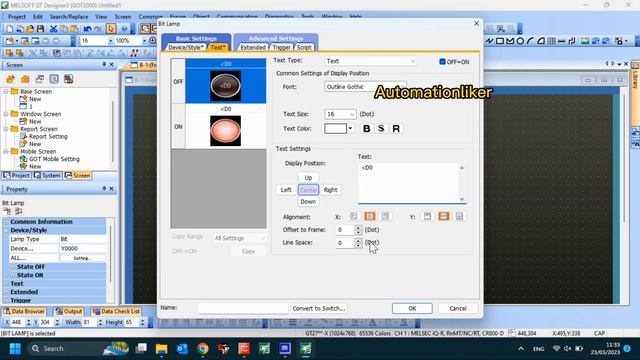Click the Convert to Switch button
This screenshot has width=640, height=360.
click(319, 309)
